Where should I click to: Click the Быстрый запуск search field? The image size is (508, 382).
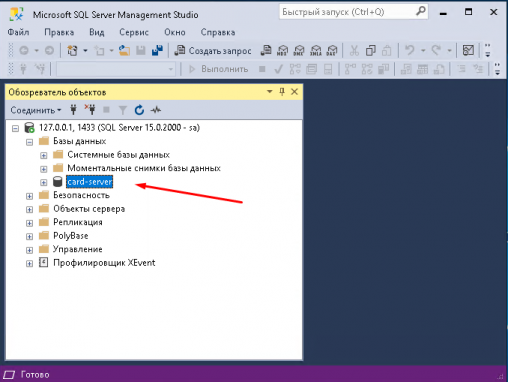pos(353,12)
